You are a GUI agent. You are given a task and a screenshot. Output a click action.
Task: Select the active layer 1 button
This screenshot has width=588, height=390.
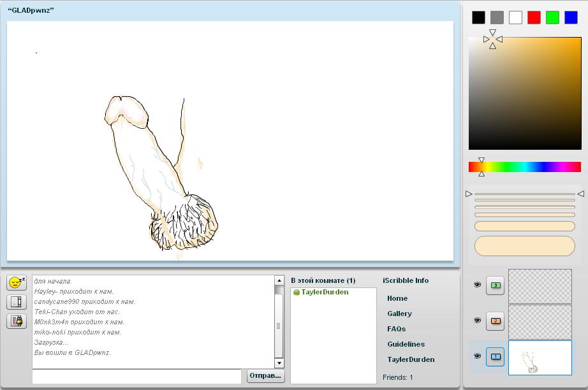495,356
